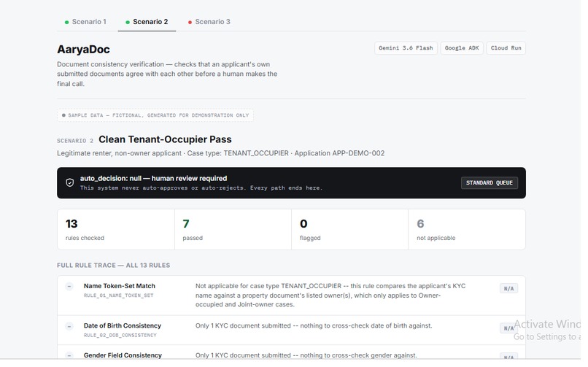Image resolution: width=588 pixels, height=367 pixels.
Task: Click the 'SCENARIO 2' label before the title
Action: [x=75, y=141]
